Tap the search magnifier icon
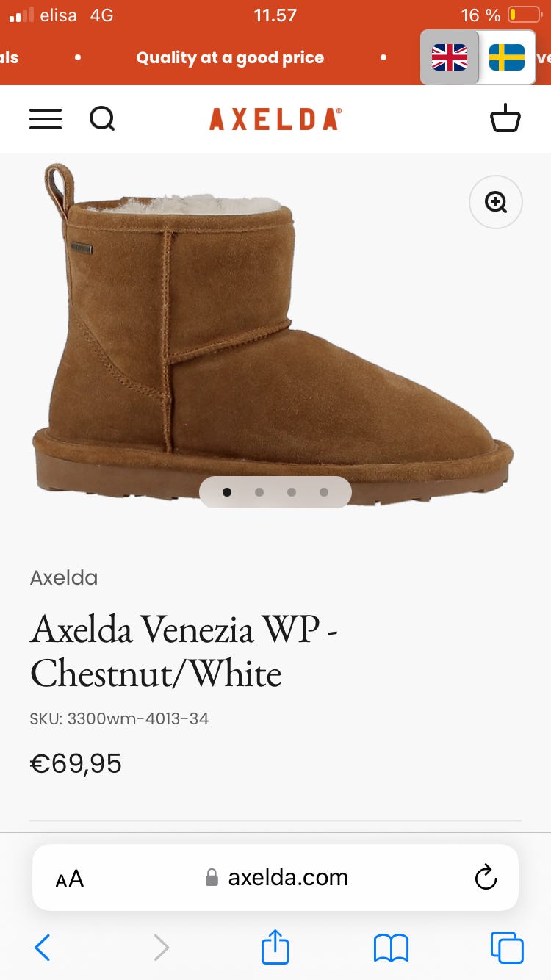 [102, 118]
